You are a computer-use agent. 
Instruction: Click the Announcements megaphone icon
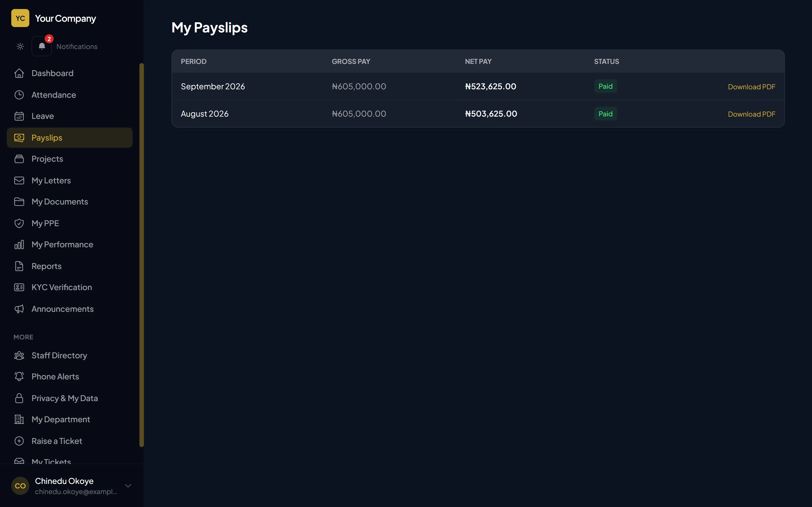pyautogui.click(x=19, y=309)
